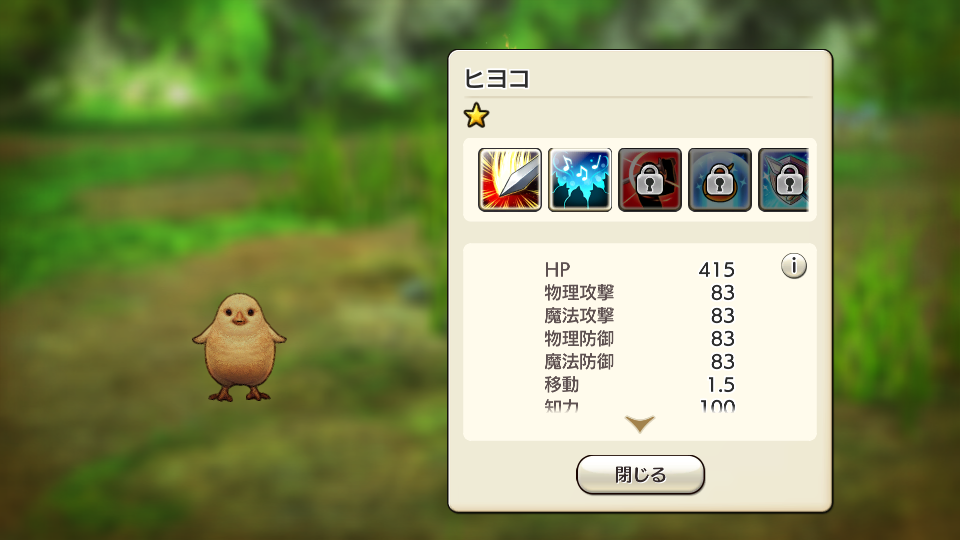Tap the locked red fist skill icon
Image resolution: width=960 pixels, height=540 pixels.
pos(650,179)
